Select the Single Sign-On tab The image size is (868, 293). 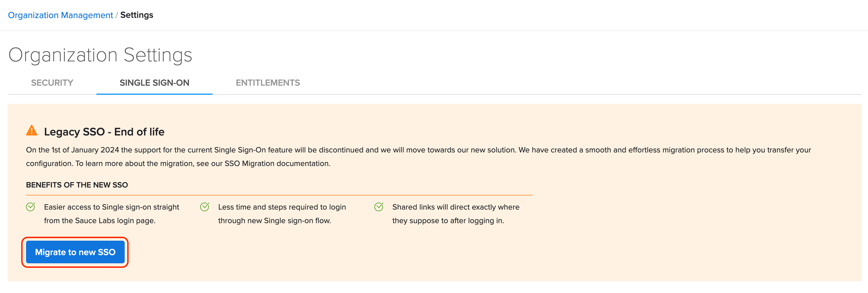pos(154,83)
